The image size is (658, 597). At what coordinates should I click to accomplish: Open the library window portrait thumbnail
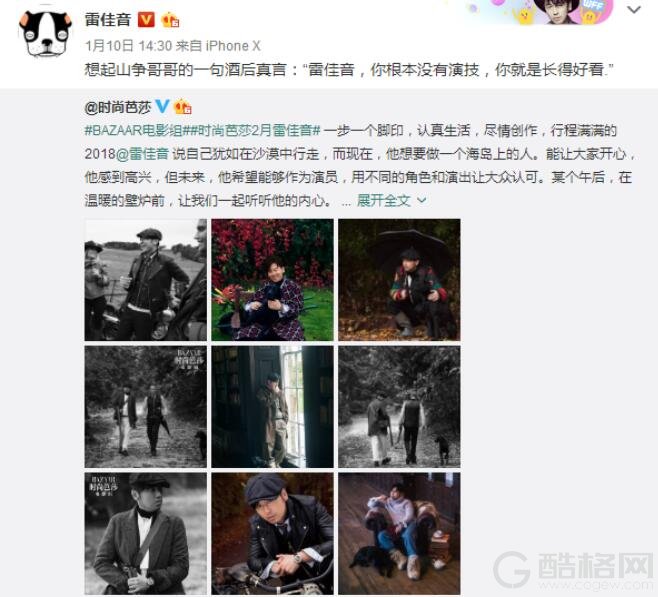click(272, 407)
